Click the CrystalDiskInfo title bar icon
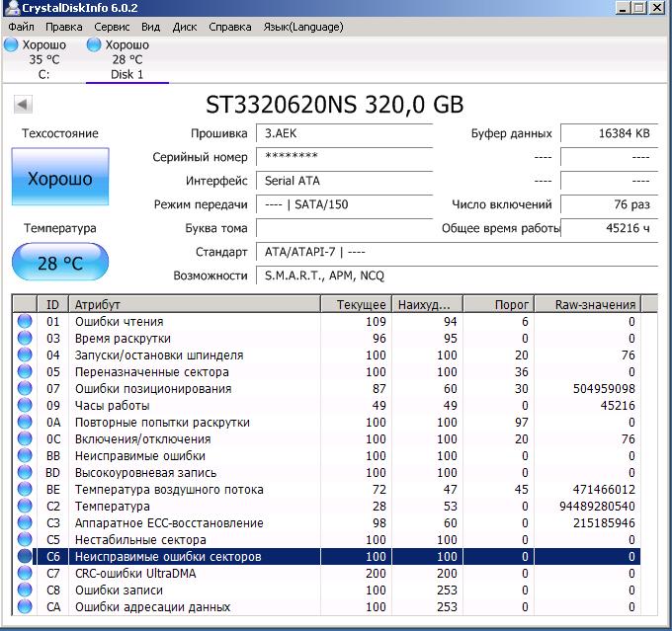 click(12, 7)
